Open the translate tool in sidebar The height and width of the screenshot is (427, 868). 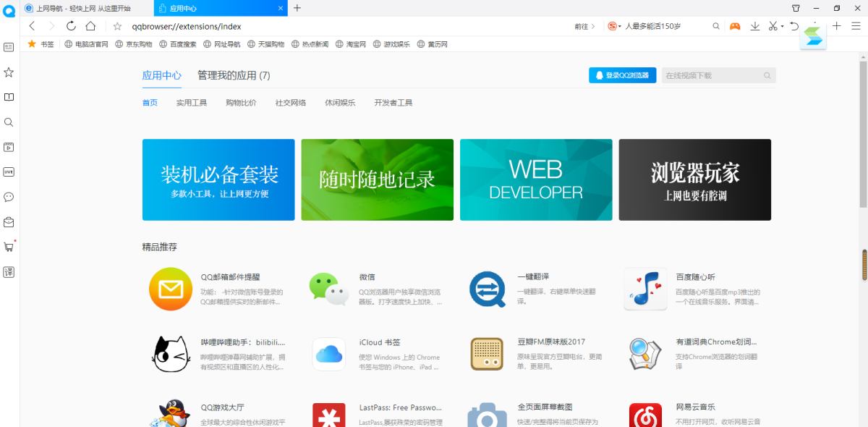coord(9,272)
